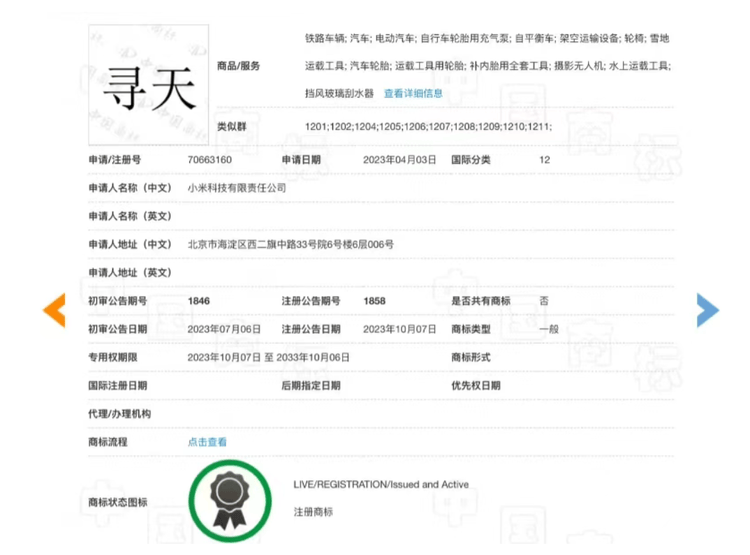Go to previous record with orange arrow
This screenshot has height=555, width=750.
tap(55, 311)
